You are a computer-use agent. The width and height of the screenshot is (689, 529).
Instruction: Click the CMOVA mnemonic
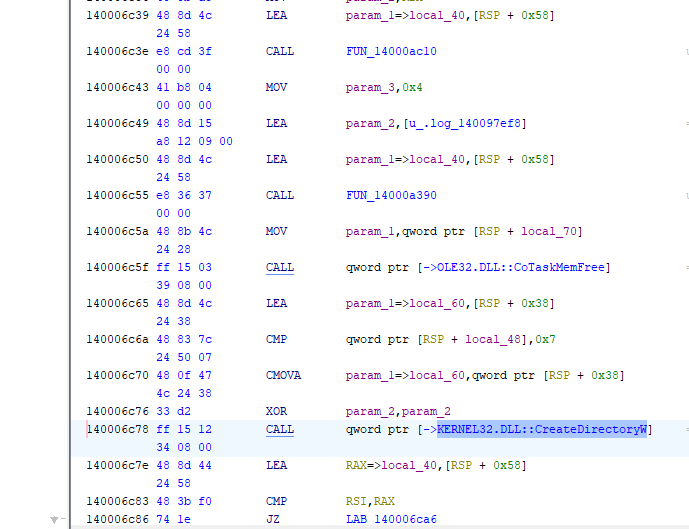(x=283, y=375)
